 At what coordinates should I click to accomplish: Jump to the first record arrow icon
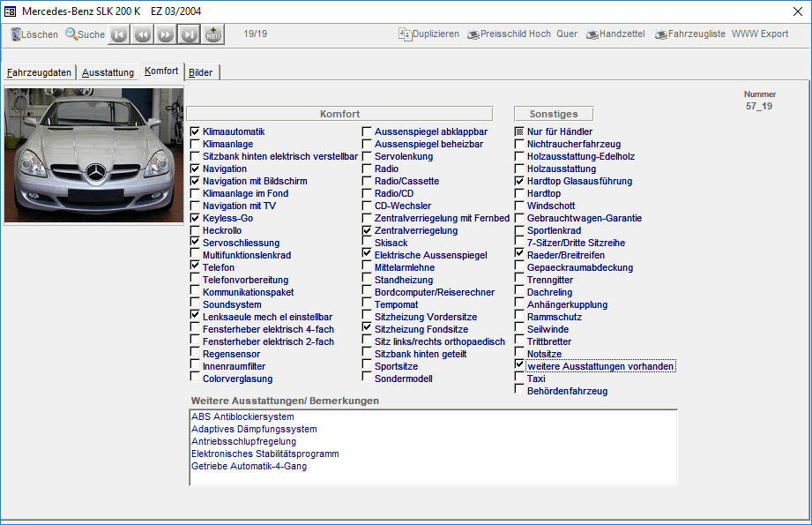tap(117, 34)
